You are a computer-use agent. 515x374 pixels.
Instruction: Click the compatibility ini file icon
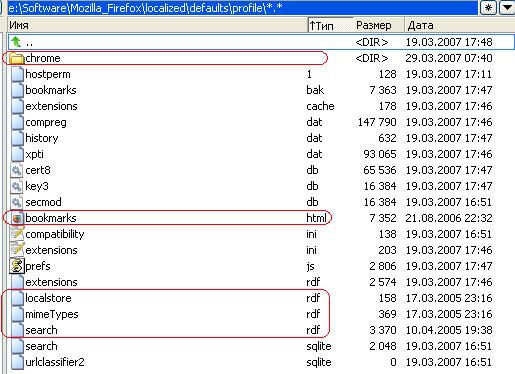[17, 234]
